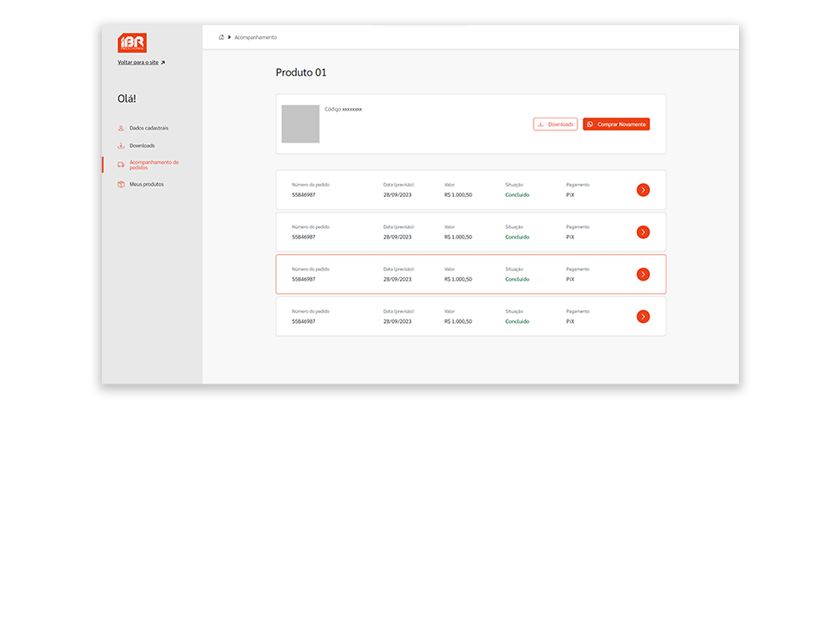The height and width of the screenshot is (640, 840).
Task: Open the home icon in the breadcrumb
Action: (222, 37)
